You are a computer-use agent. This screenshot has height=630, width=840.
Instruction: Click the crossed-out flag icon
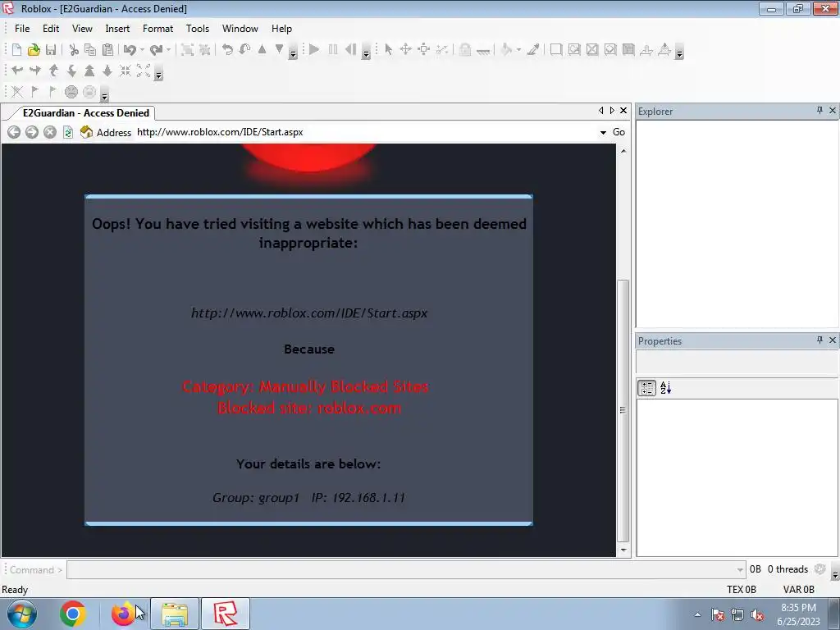click(17, 92)
